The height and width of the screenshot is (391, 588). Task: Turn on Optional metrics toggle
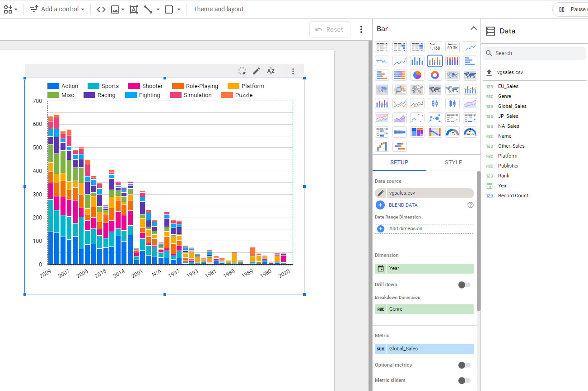click(x=464, y=365)
